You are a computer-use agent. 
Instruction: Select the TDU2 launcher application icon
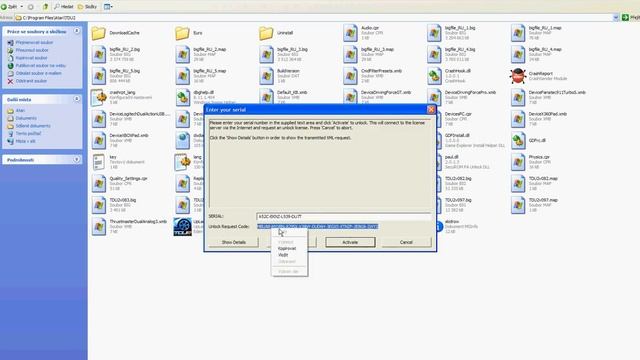(182, 227)
